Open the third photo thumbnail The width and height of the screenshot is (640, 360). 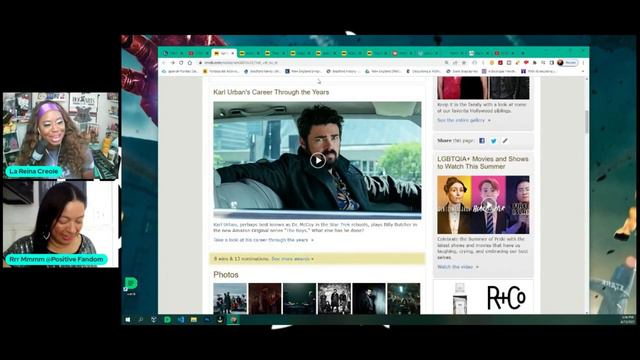point(300,299)
